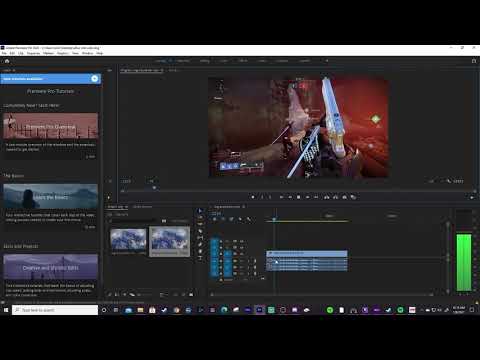Click the timeline horizontal zoom scrollbar
Viewport: 480px width, 360px height.
pyautogui.click(x=321, y=295)
